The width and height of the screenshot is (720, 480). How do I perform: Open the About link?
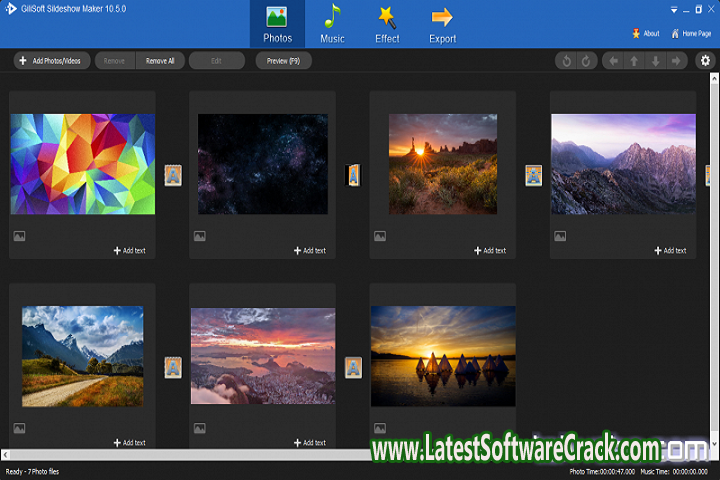coord(645,33)
